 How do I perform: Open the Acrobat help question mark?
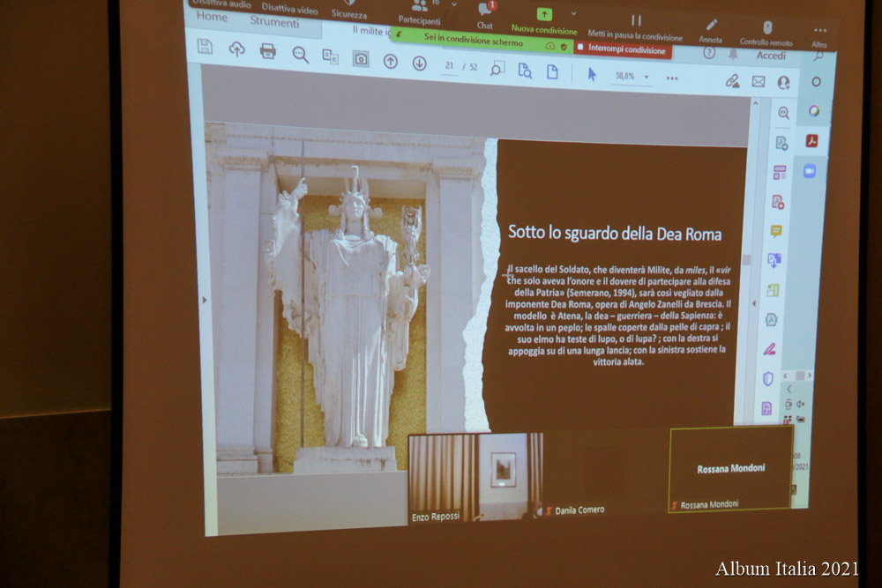[x=709, y=54]
